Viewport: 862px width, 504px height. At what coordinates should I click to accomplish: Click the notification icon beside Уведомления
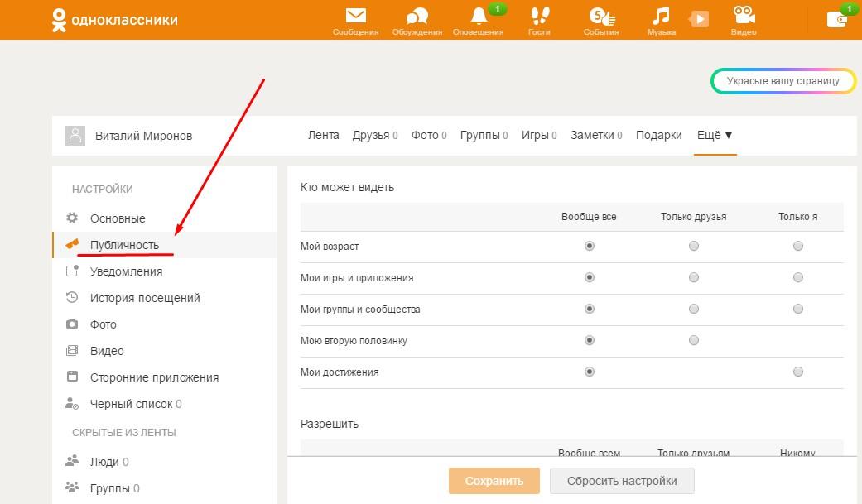point(72,271)
